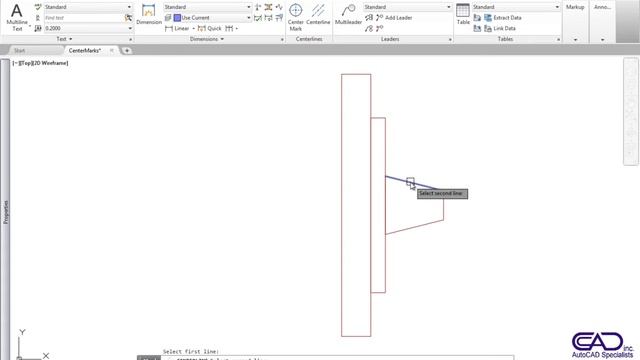This screenshot has height=360, width=640.
Task: Click the inspect dimension icon with checkmark
Action: 258,18
